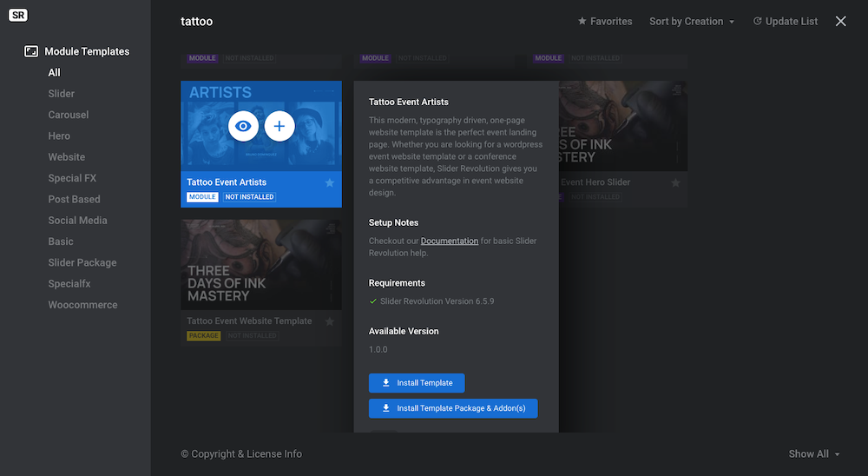868x476 pixels.
Task: Select the Woocommerce category
Action: (82, 304)
